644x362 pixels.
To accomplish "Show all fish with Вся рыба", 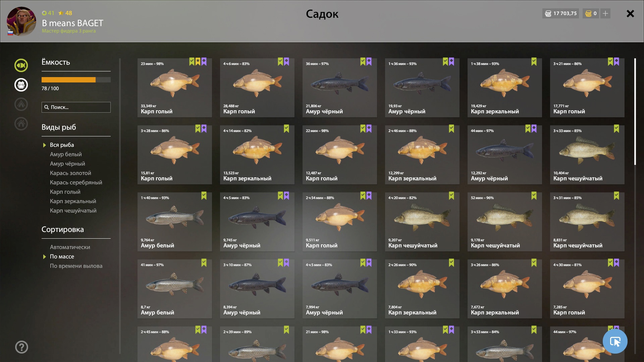I will point(62,145).
